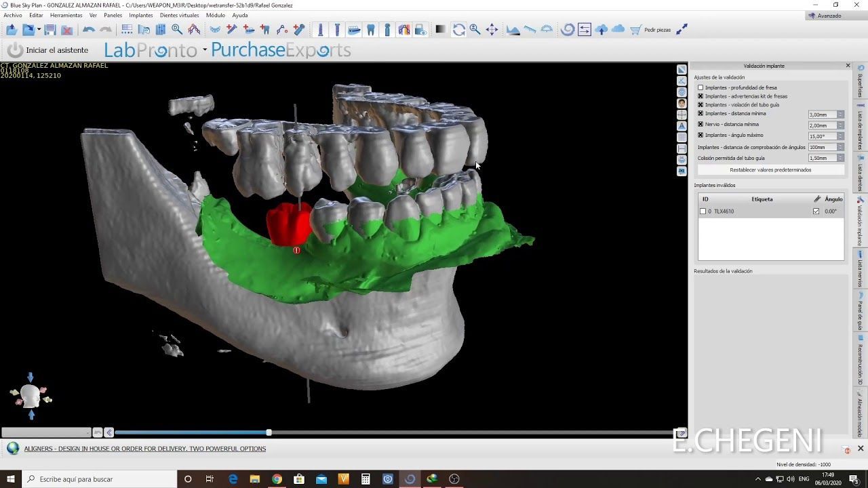This screenshot has width=868, height=488.
Task: Switch to the Lista de implantes tab
Action: tap(861, 125)
